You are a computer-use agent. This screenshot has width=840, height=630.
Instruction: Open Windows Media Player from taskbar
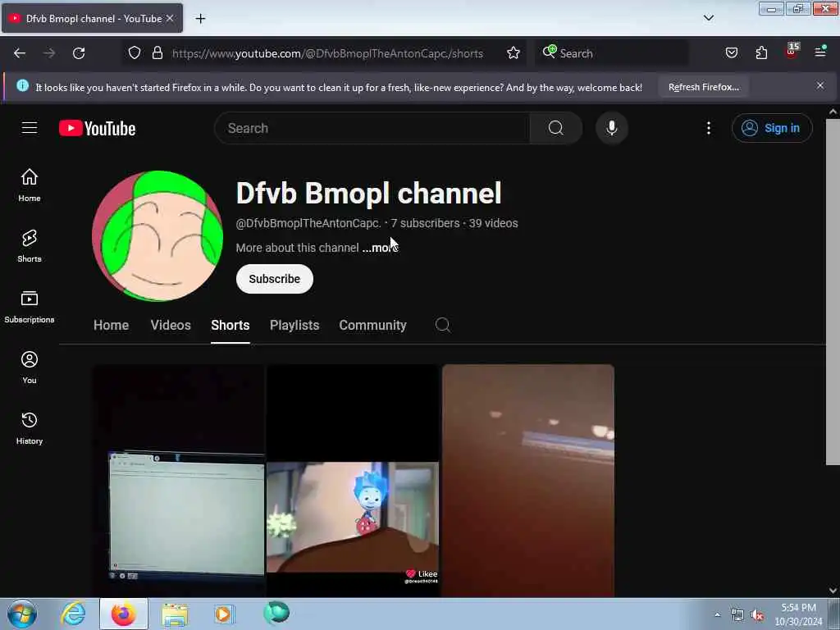(x=225, y=614)
